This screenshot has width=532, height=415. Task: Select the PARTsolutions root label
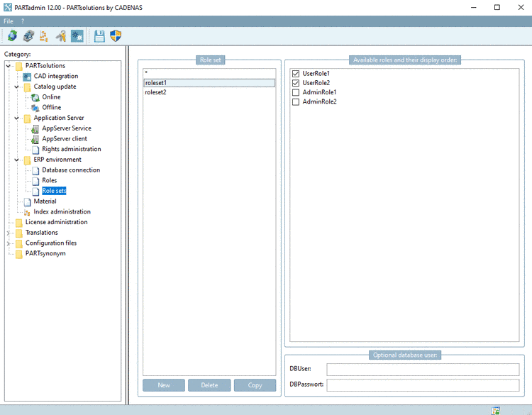[45, 66]
